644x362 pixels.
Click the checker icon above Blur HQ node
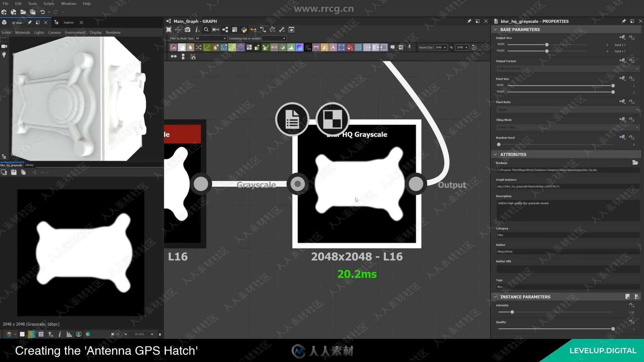click(332, 119)
